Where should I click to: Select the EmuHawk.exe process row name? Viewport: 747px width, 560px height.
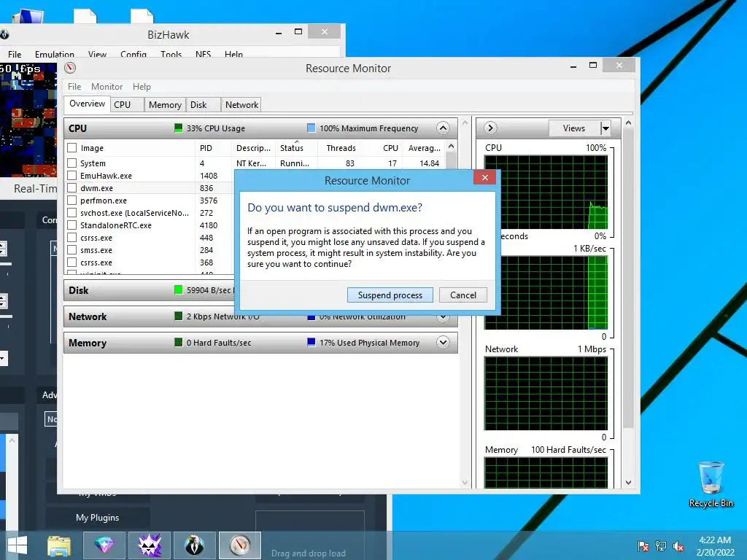[106, 176]
